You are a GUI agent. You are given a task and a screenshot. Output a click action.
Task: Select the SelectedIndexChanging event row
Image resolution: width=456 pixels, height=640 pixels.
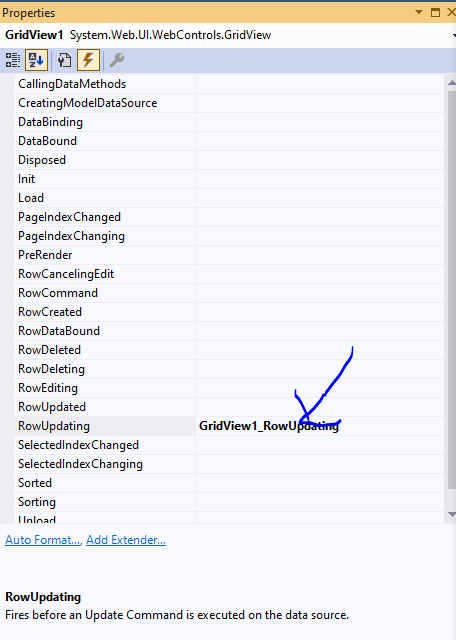point(229,464)
